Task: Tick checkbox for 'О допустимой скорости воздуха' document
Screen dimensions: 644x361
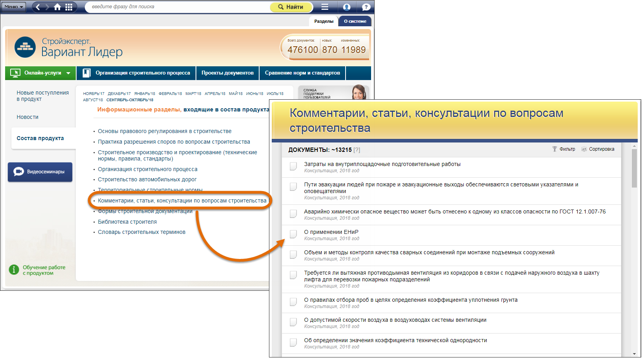Action: coord(293,322)
